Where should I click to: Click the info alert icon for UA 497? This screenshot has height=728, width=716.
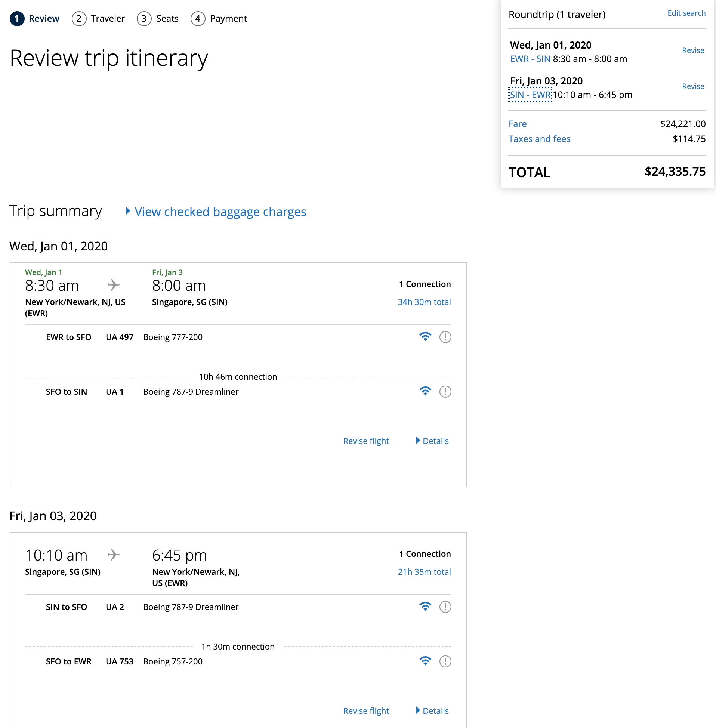[445, 337]
